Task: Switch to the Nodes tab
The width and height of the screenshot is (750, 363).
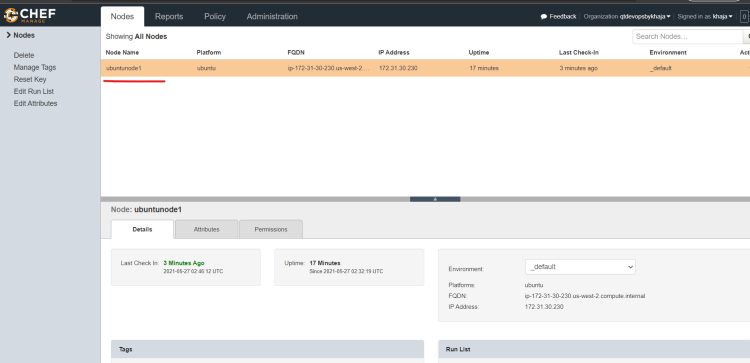Action: pos(122,16)
